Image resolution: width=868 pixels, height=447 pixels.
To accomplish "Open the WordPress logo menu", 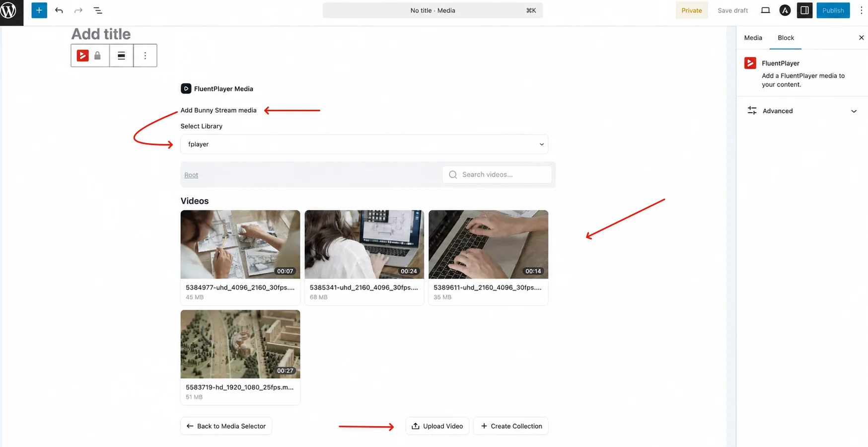I will point(9,10).
